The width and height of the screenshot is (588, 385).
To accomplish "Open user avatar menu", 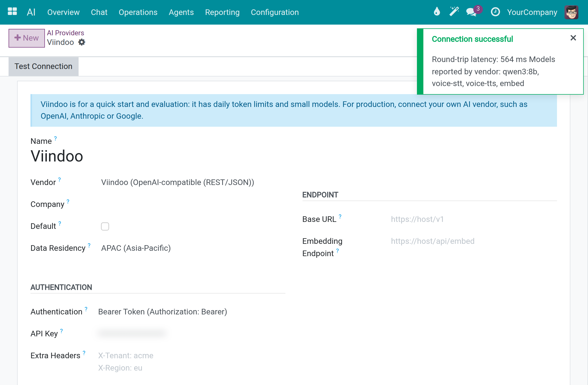I will tap(571, 12).
